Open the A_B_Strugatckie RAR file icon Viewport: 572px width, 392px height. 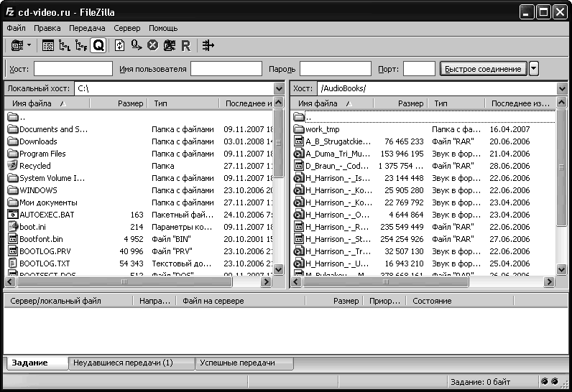point(299,142)
